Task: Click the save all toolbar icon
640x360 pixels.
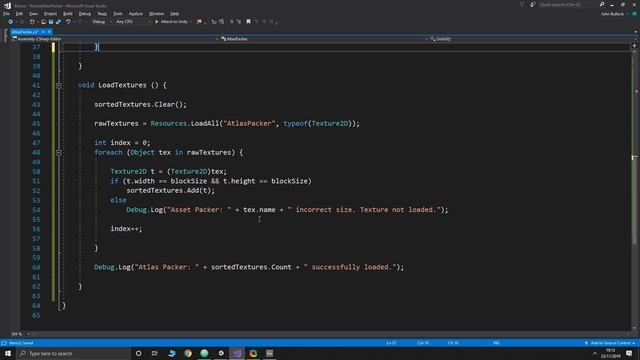Action: click(58, 22)
